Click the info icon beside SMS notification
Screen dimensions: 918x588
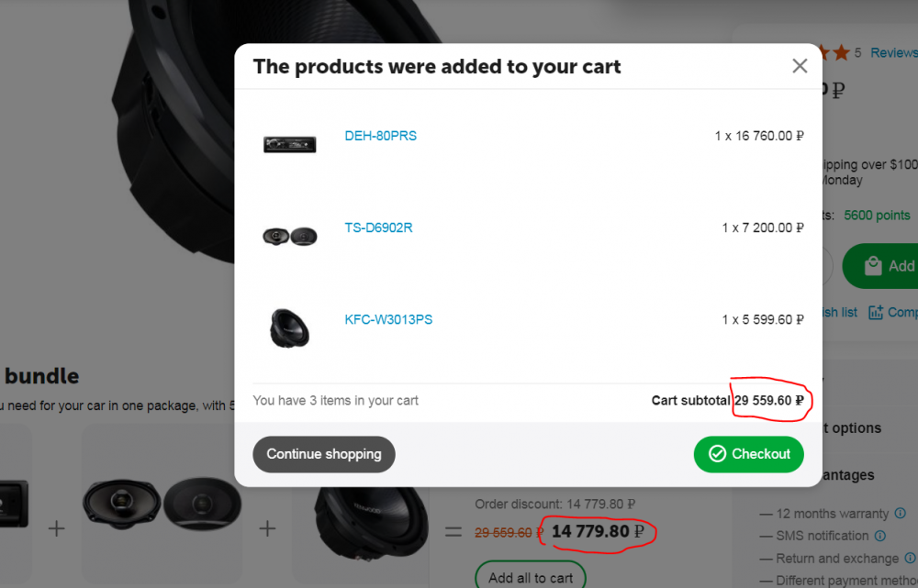880,536
